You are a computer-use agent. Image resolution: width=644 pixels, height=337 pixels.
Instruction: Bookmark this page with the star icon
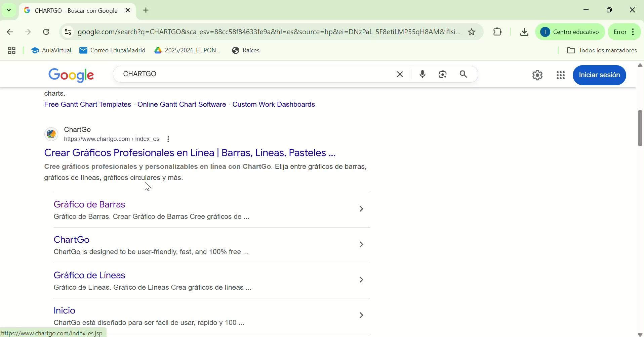click(472, 32)
